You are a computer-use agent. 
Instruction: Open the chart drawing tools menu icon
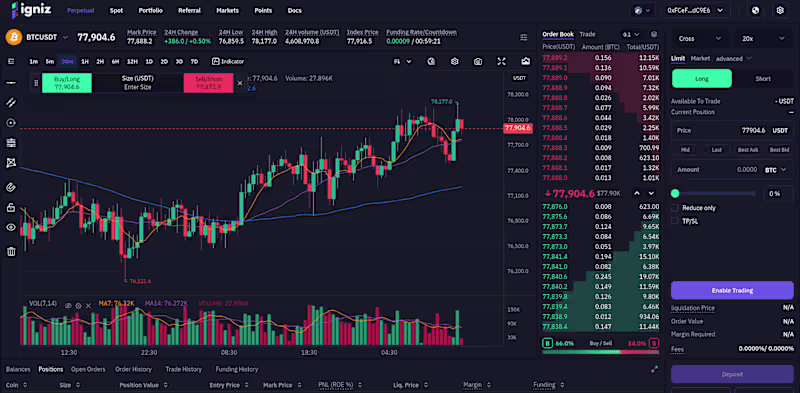pos(11,61)
